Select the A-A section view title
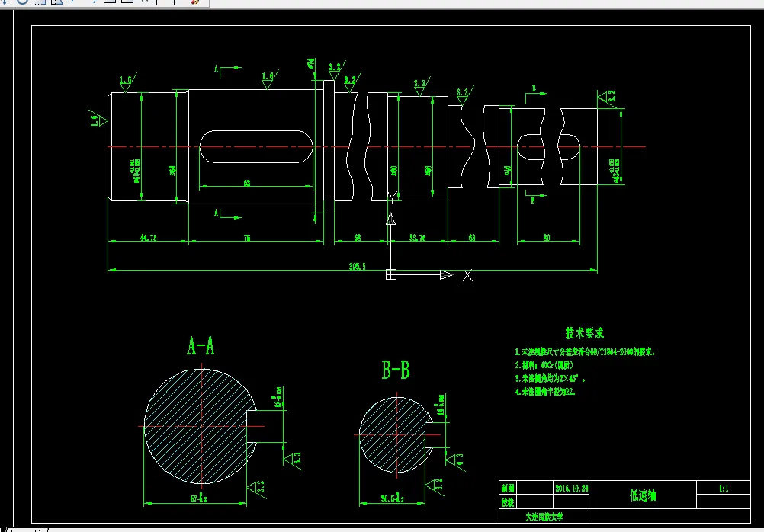Viewport: 764px width, 532px height. (201, 346)
